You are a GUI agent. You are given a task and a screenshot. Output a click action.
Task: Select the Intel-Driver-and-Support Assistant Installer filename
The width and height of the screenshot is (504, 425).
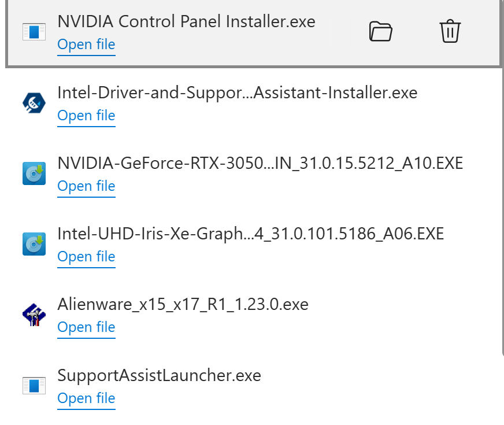coord(237,93)
